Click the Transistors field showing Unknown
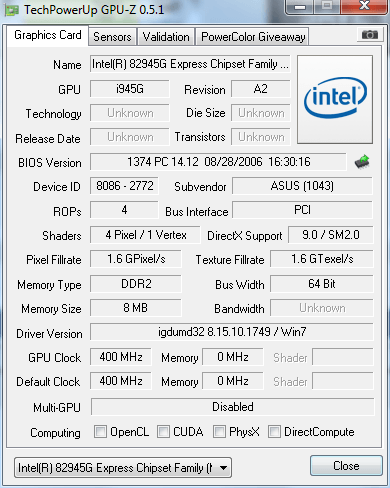This screenshot has height=488, width=390. pyautogui.click(x=261, y=137)
